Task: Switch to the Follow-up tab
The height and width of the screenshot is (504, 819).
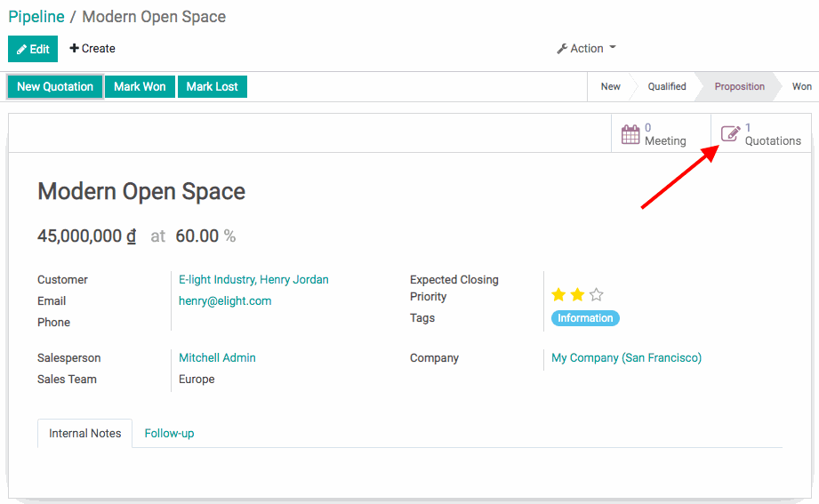Action: click(x=169, y=434)
